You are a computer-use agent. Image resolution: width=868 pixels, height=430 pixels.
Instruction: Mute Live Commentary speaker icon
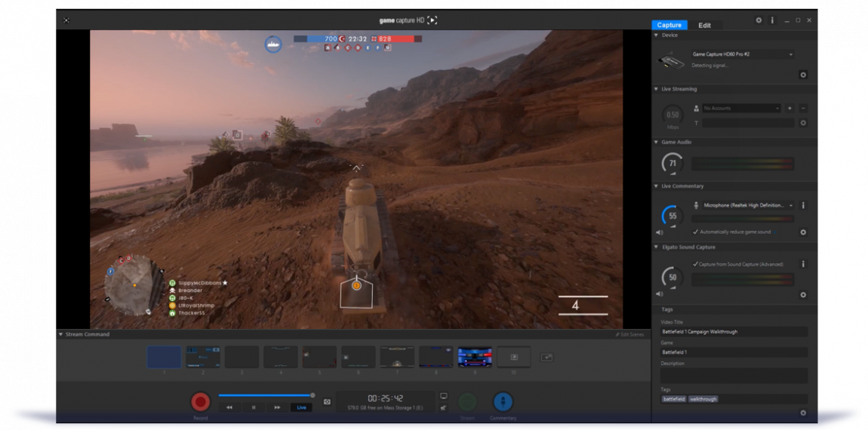pyautogui.click(x=660, y=232)
